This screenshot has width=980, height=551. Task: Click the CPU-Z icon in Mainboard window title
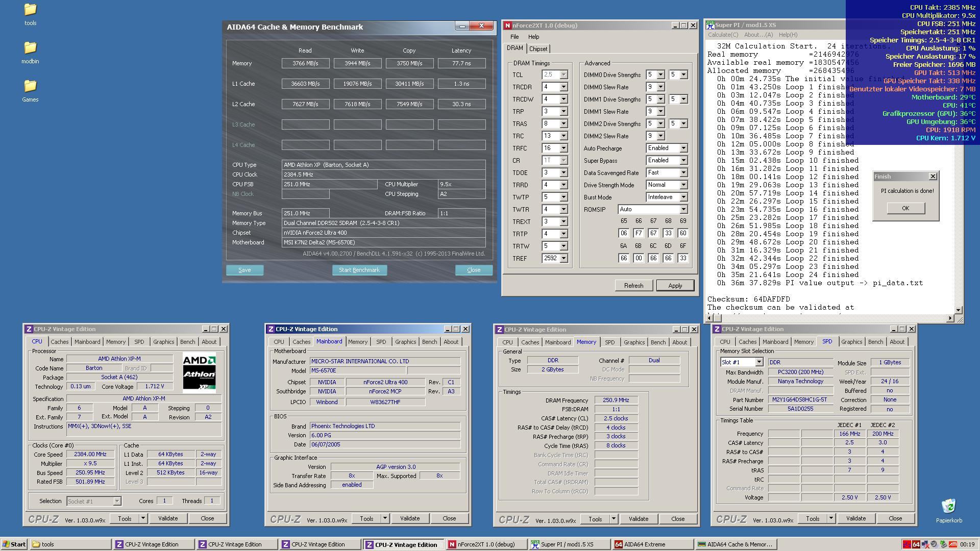pyautogui.click(x=271, y=329)
